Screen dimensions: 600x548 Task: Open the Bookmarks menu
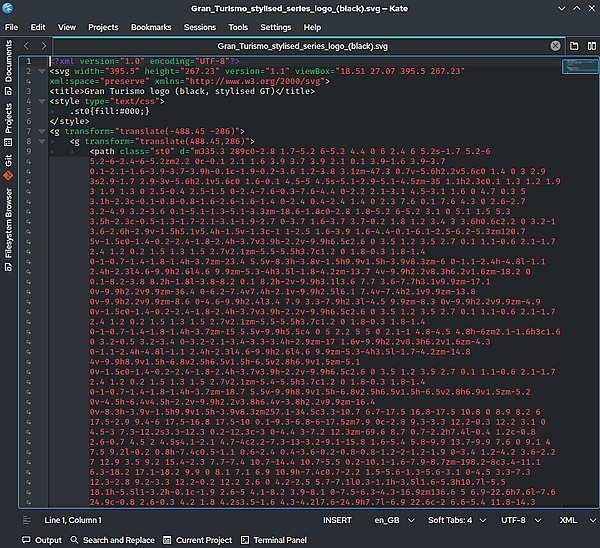point(151,27)
